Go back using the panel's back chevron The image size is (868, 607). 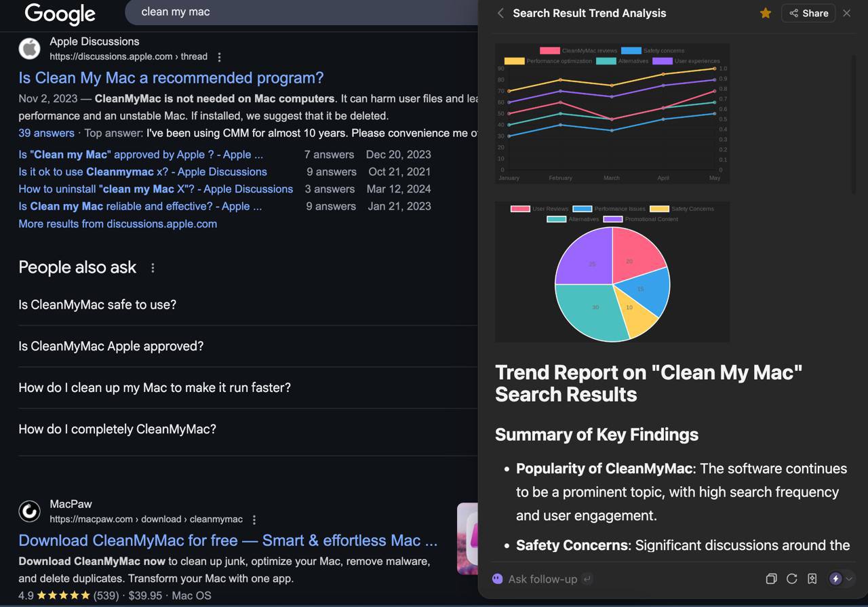(500, 13)
